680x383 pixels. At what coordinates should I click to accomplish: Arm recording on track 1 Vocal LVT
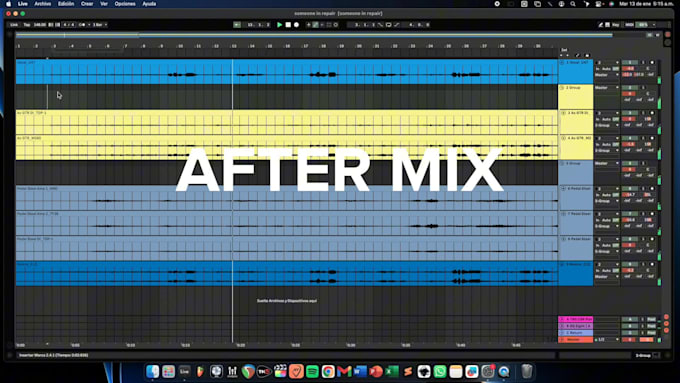tap(652, 62)
